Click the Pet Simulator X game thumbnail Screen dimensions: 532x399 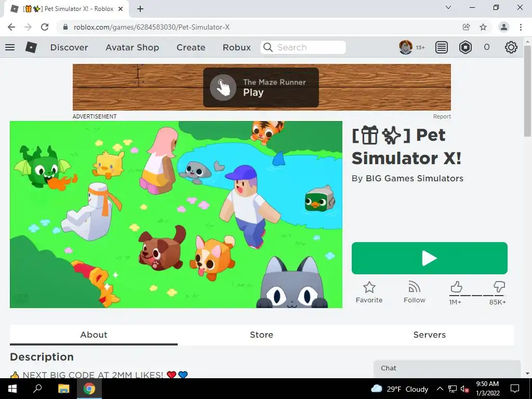pyautogui.click(x=176, y=215)
